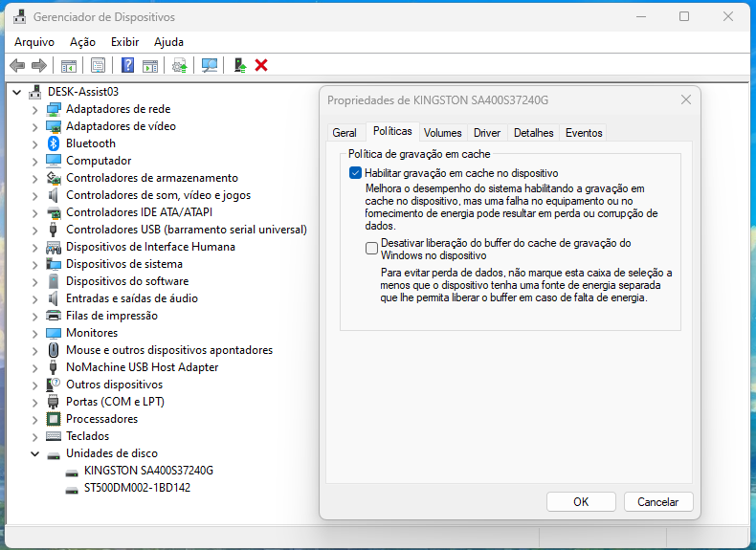
Task: Click the Filas de impressão printer icon
Action: pyautogui.click(x=54, y=316)
